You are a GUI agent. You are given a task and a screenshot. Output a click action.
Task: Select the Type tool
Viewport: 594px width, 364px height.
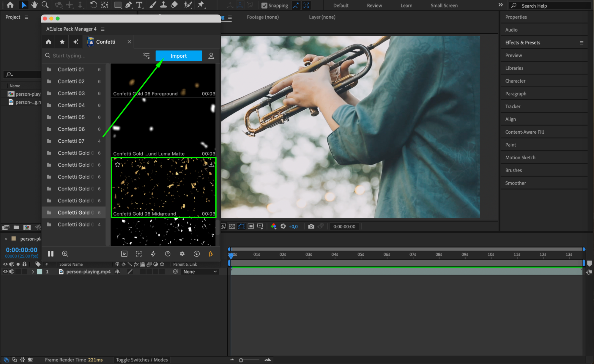pyautogui.click(x=139, y=5)
